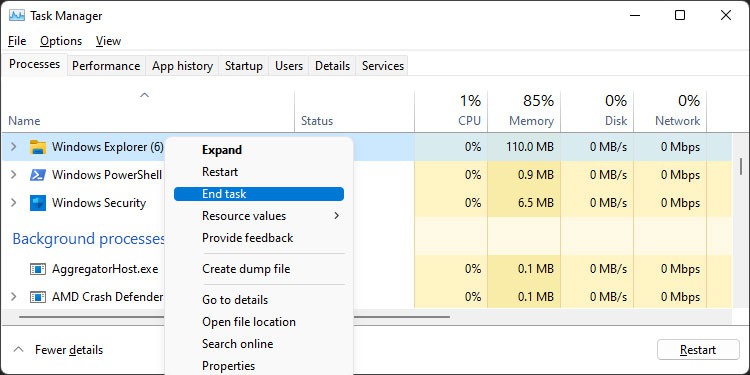The width and height of the screenshot is (750, 375).
Task: Click the AggregatorHost.exe process icon
Action: coord(37,269)
